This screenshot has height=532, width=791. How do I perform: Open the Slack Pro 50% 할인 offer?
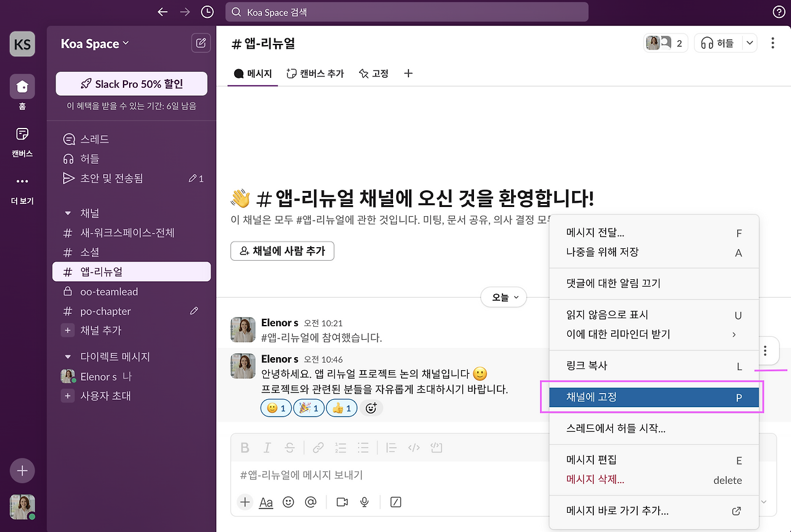131,83
